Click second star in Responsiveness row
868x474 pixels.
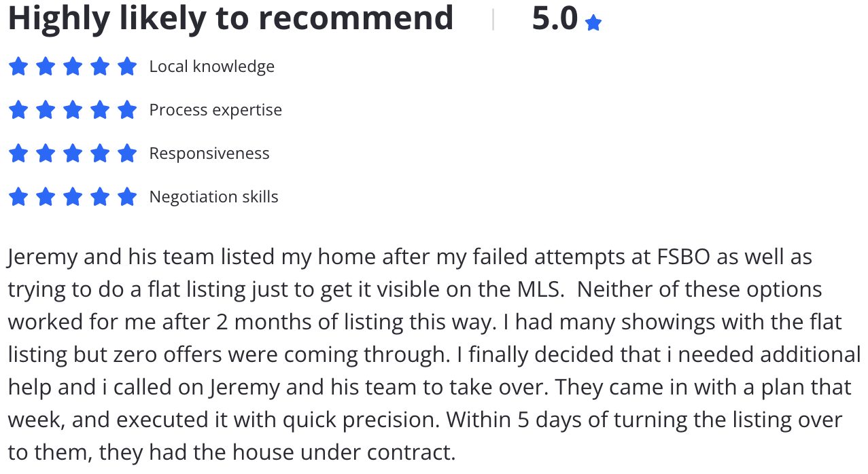pos(46,153)
